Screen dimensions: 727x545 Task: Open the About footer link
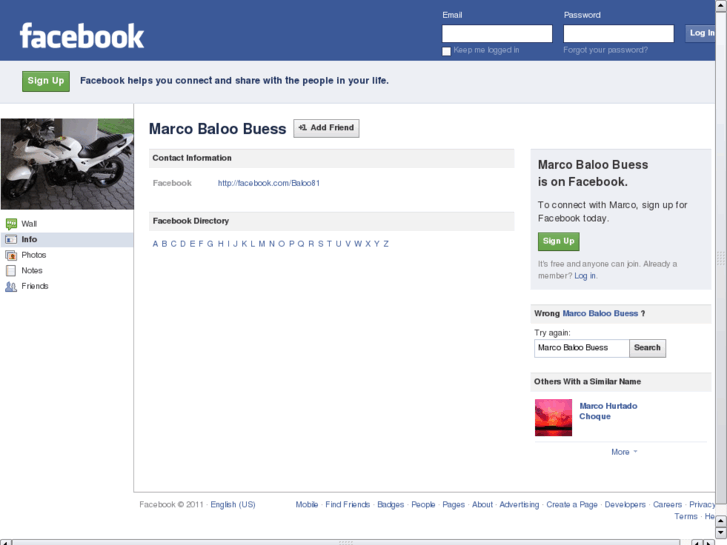[x=482, y=505]
